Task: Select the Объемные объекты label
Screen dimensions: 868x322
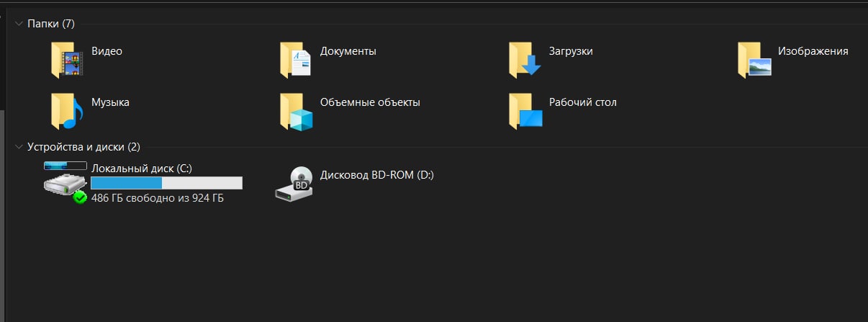Action: (370, 102)
